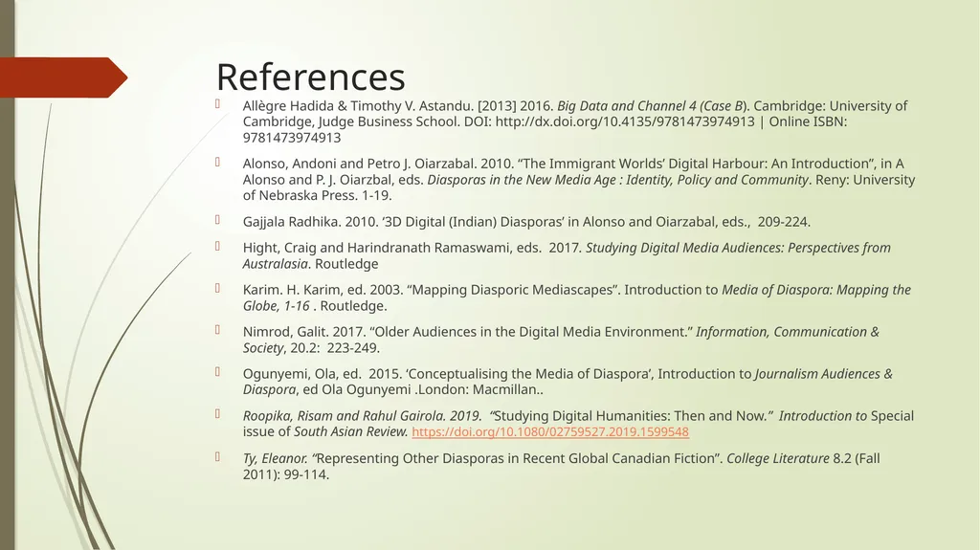Screen dimensions: 980x550
Task: Select the Nimrod, Galit 2017 reference
Action: coord(561,340)
